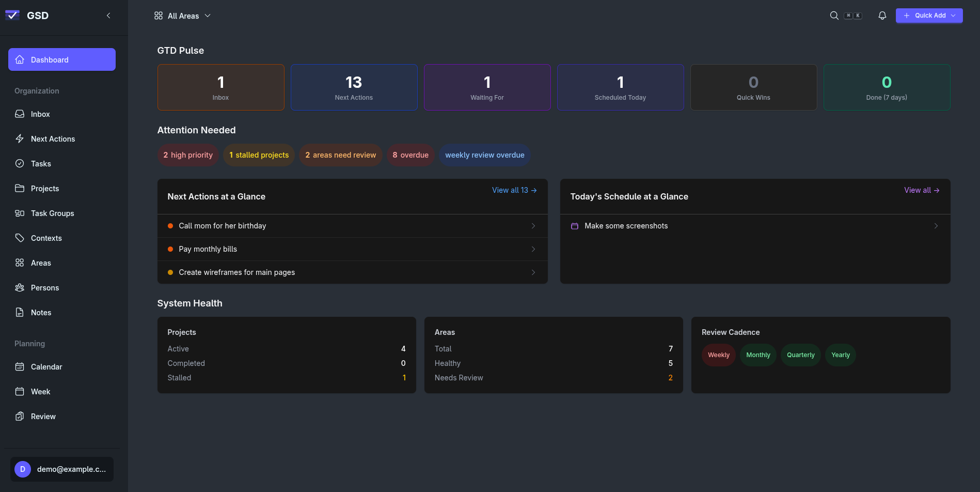Select the Task Groups icon

20,213
